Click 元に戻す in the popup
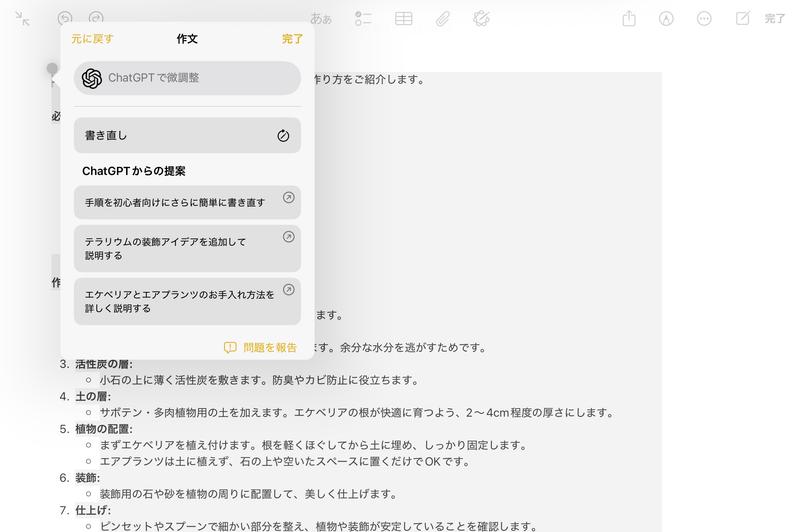 [x=92, y=39]
